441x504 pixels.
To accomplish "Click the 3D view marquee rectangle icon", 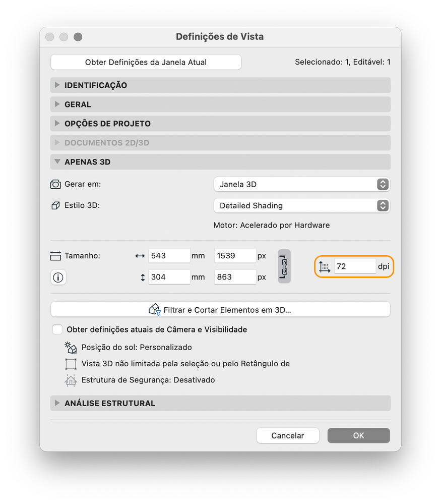I will pyautogui.click(x=71, y=364).
